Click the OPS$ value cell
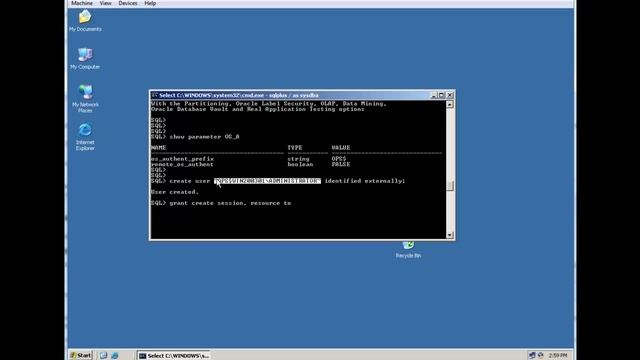640x360 pixels. point(339,159)
